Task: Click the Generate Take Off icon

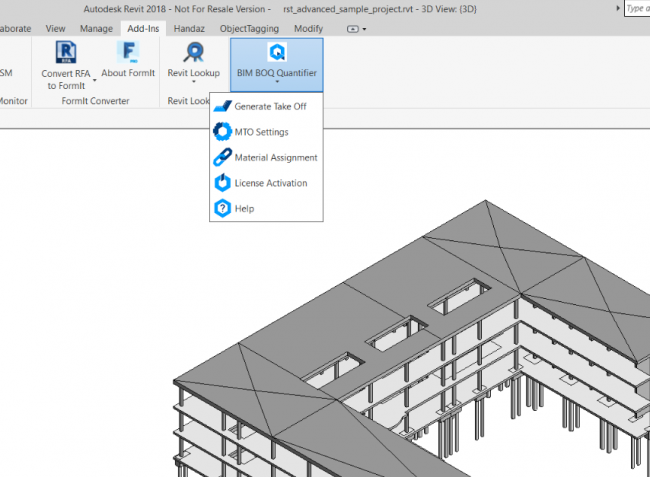Action: point(223,106)
